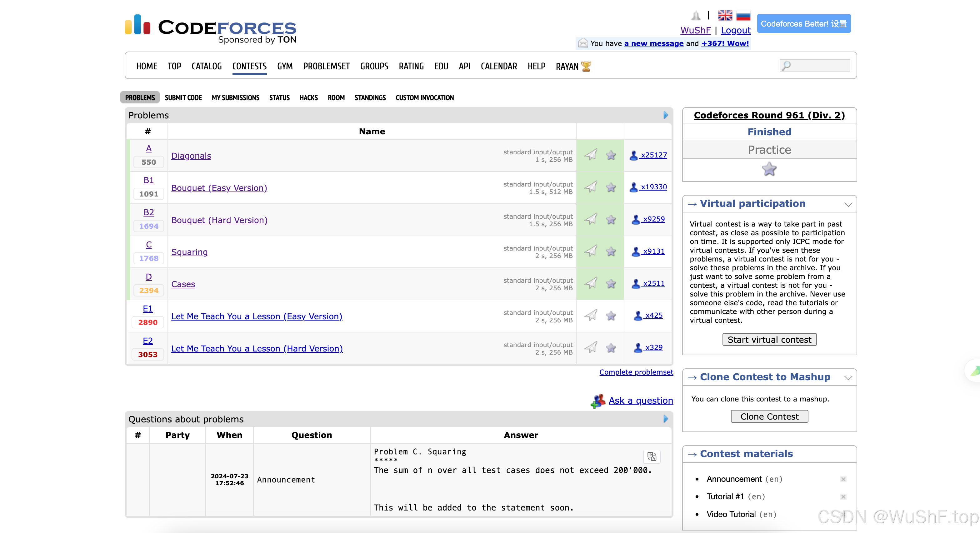
Task: Open the SUBMIT CODE tab
Action: tap(183, 98)
